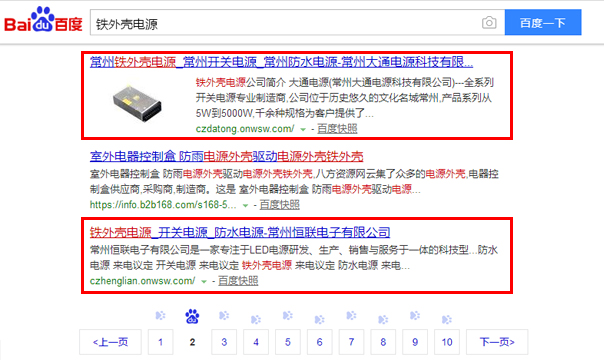
Task: Go to results page 10
Action: [x=447, y=342]
